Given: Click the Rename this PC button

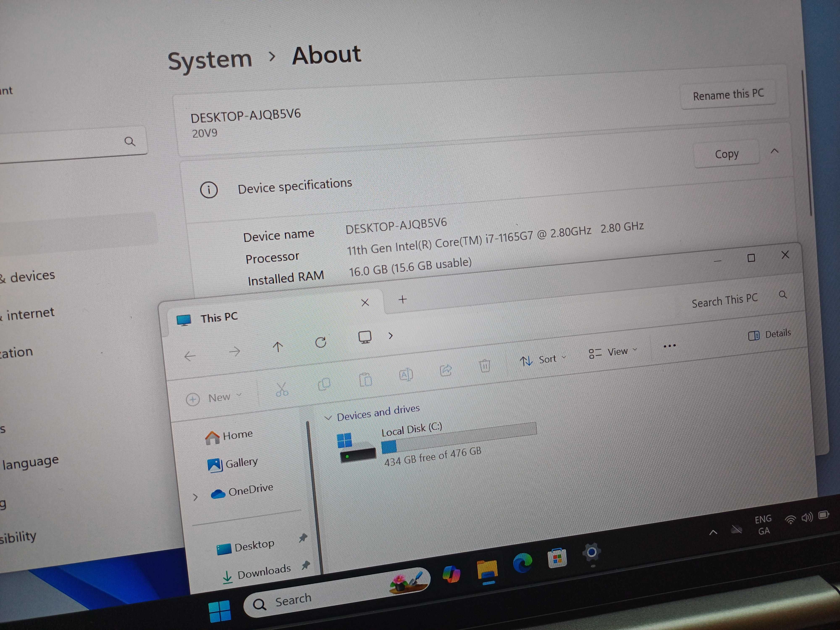Looking at the screenshot, I should [728, 95].
